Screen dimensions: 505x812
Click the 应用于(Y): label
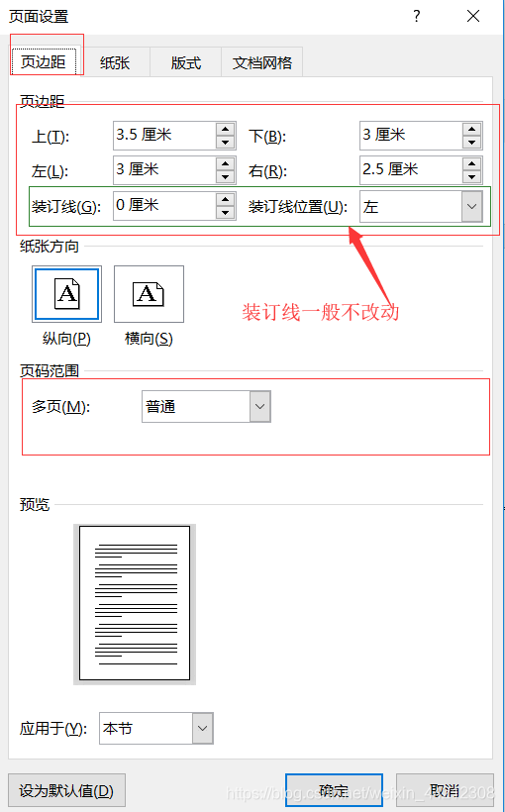pos(53,729)
